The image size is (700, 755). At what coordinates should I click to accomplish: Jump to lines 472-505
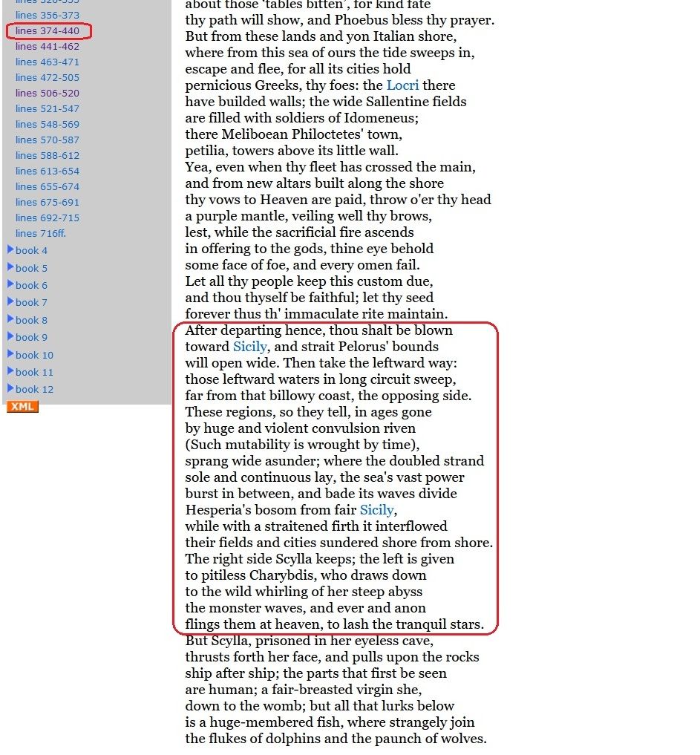48,77
